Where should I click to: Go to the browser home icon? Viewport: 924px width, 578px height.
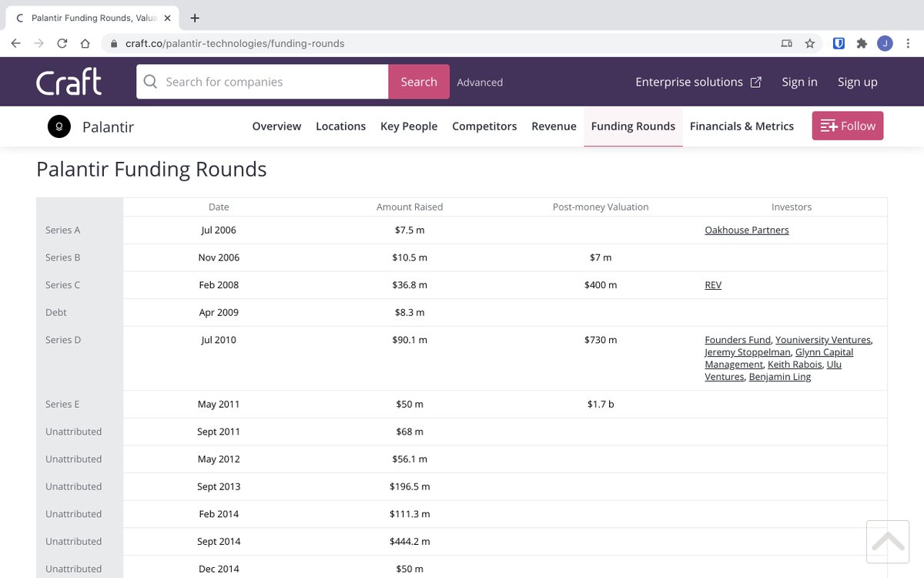click(x=85, y=44)
